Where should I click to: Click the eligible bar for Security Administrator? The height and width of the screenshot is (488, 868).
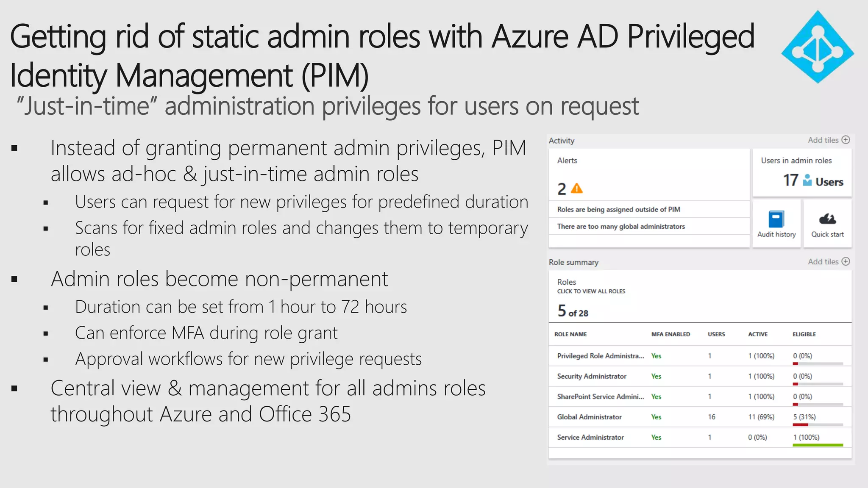[818, 384]
